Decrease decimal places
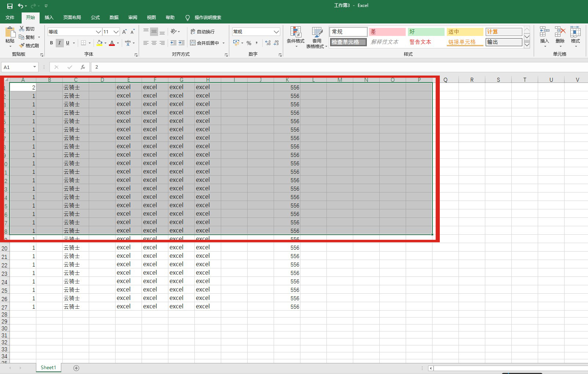Viewport: 588px width, 374px height. click(276, 43)
